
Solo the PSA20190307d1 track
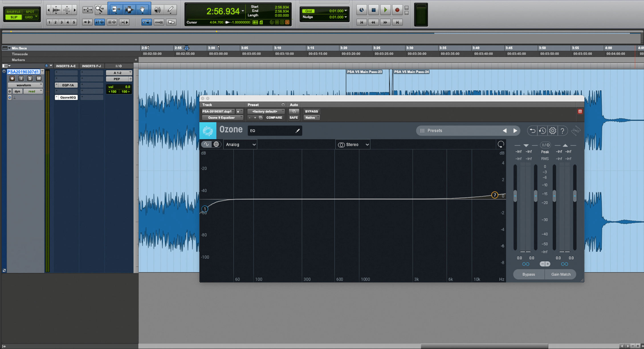(x=30, y=78)
